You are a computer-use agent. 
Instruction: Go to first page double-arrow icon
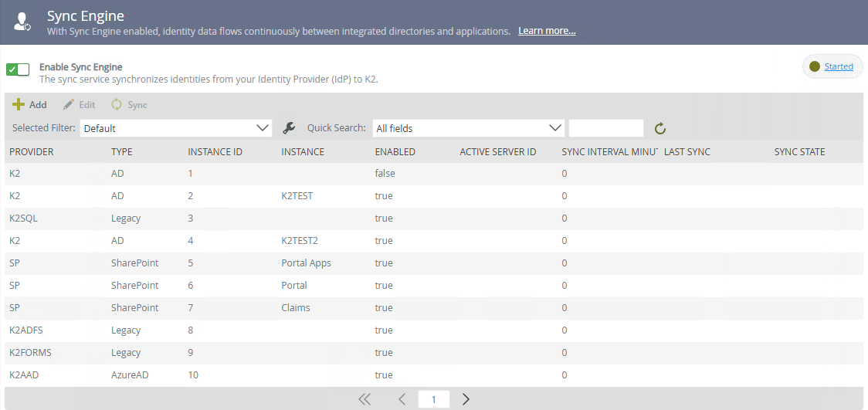(364, 399)
